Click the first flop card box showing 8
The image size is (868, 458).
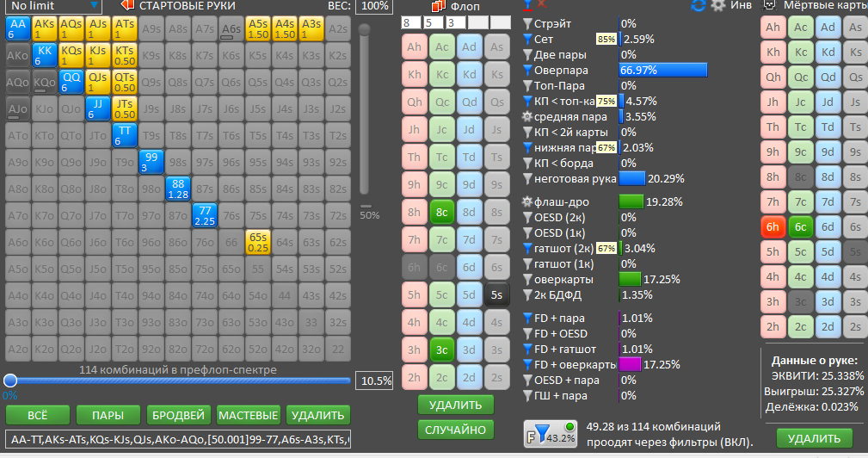coord(411,22)
